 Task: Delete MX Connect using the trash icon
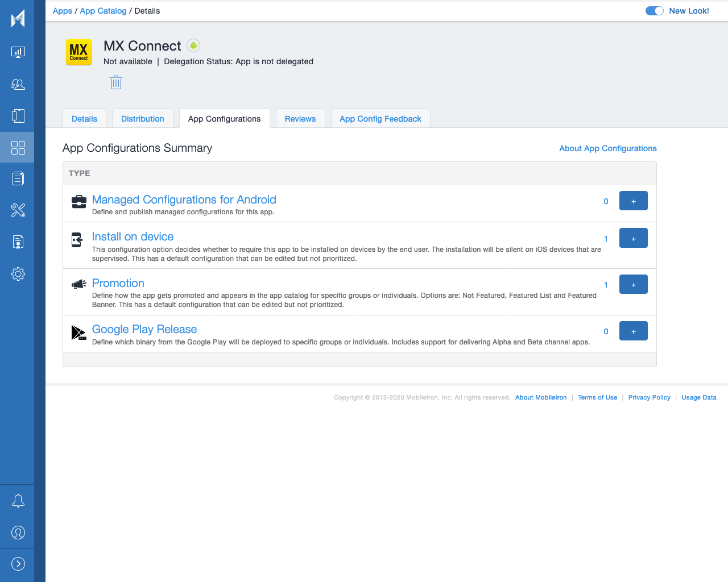click(x=116, y=82)
